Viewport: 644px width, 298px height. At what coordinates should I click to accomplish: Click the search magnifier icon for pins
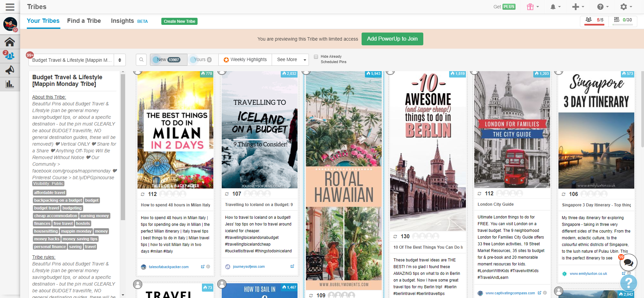(x=141, y=59)
